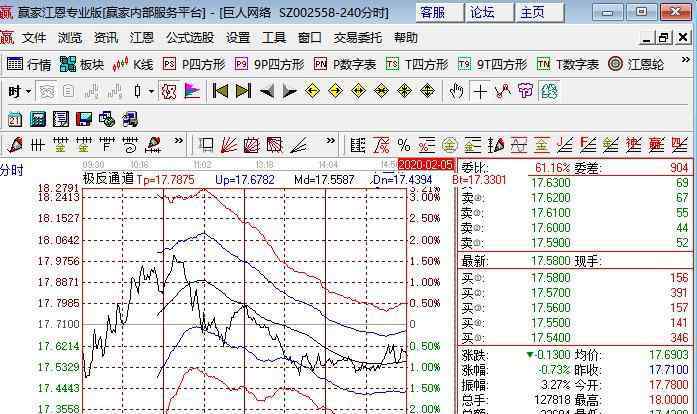The height and width of the screenshot is (414, 697).
Task: Click the 论坛 forum button
Action: [x=489, y=12]
